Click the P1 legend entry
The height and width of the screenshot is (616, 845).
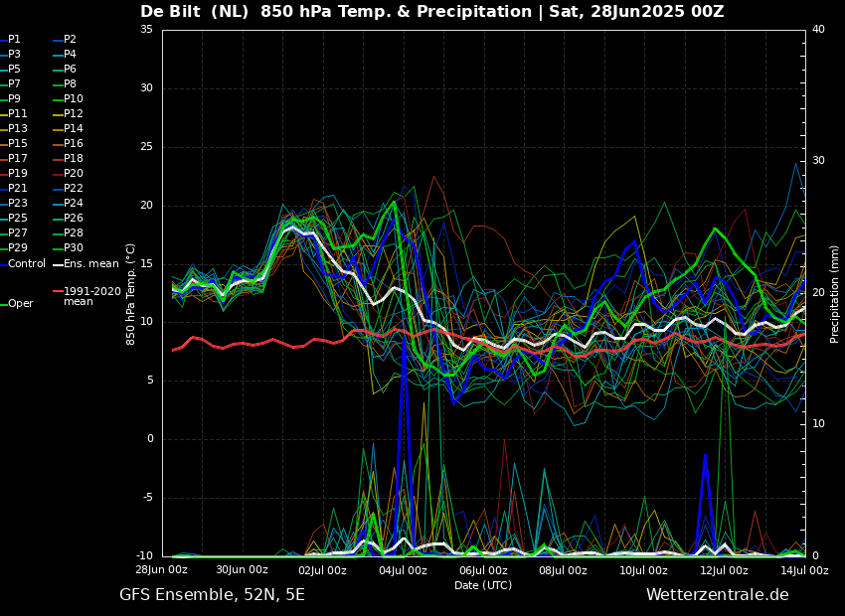pyautogui.click(x=14, y=40)
